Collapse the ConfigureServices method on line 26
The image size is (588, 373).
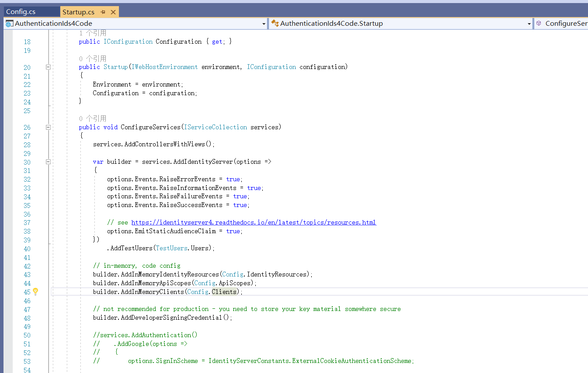(x=48, y=128)
